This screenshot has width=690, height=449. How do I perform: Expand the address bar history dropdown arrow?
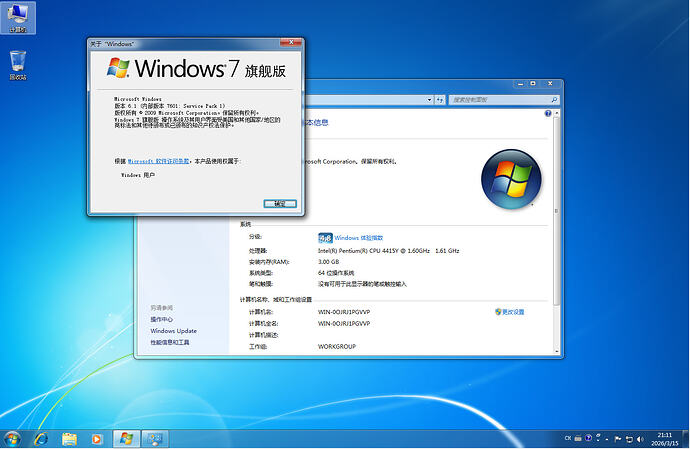pyautogui.click(x=429, y=100)
